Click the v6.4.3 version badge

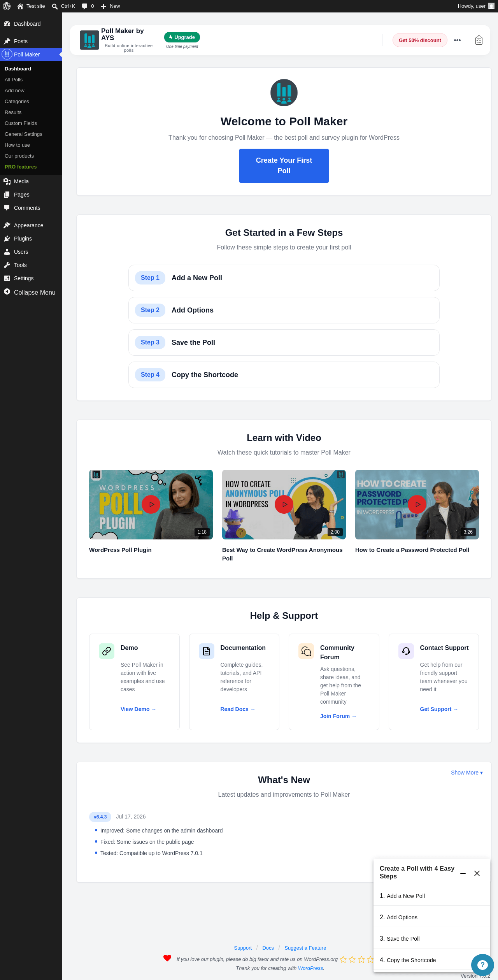pyautogui.click(x=100, y=817)
